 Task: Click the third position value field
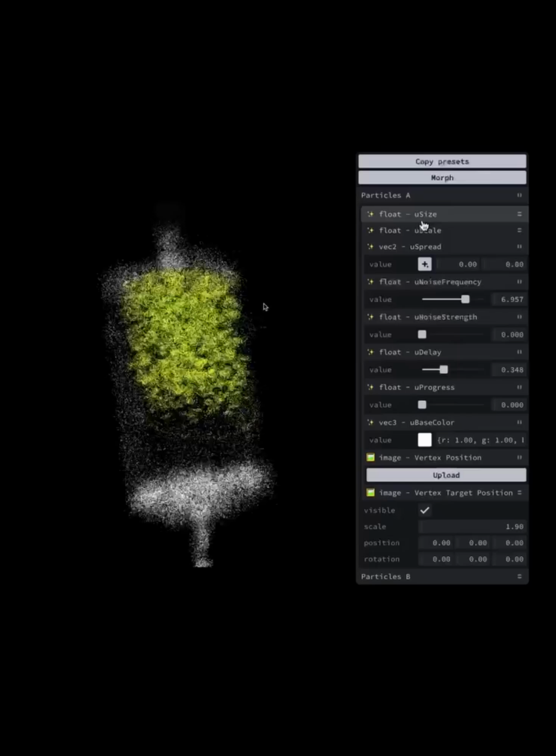(509, 543)
